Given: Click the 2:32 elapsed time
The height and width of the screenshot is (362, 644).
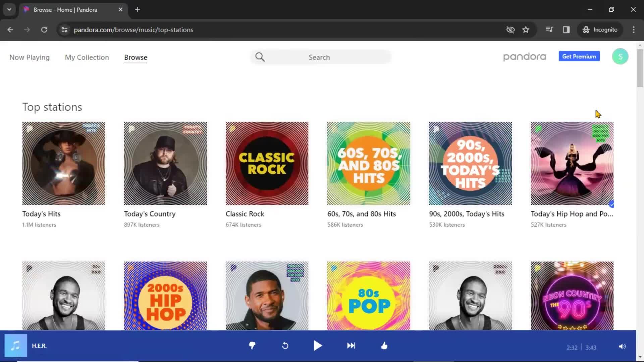Looking at the screenshot, I should coord(572,348).
